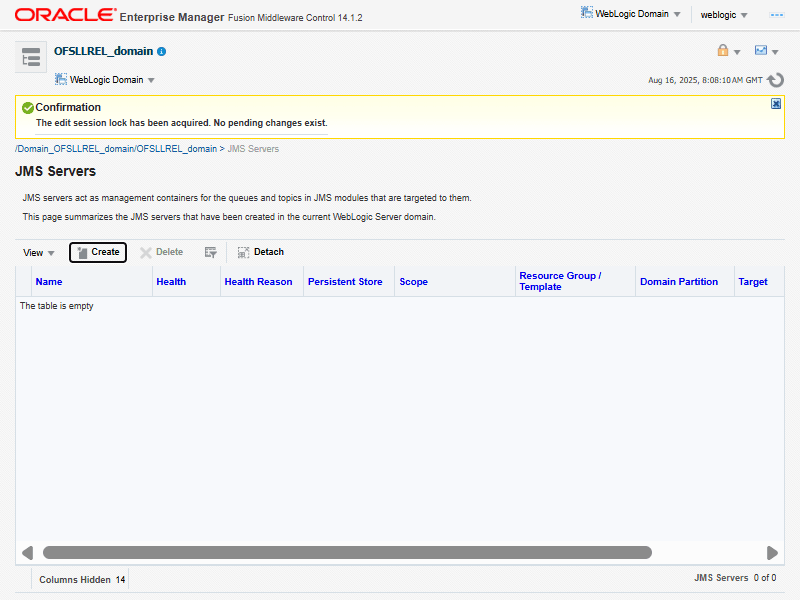This screenshot has width=800, height=600.
Task: Click the Detach button label
Action: (x=269, y=252)
